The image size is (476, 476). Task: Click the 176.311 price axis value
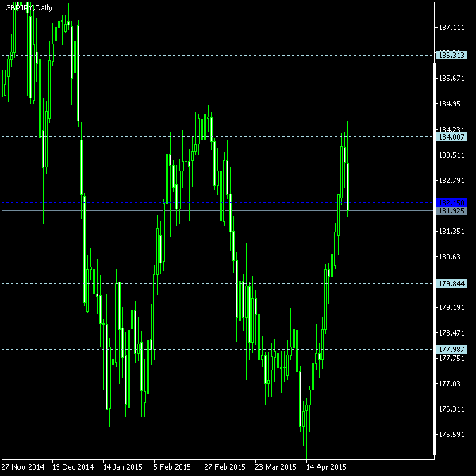click(451, 409)
